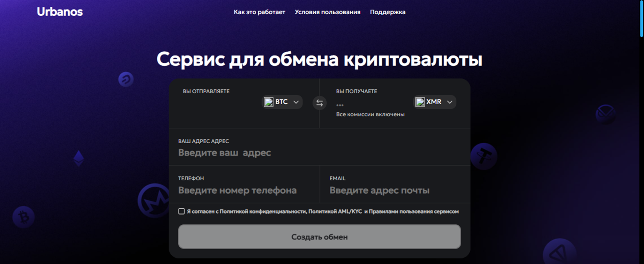The width and height of the screenshot is (644, 264).
Task: Click the page vertical scrollbar thumb
Action: tap(641, 19)
